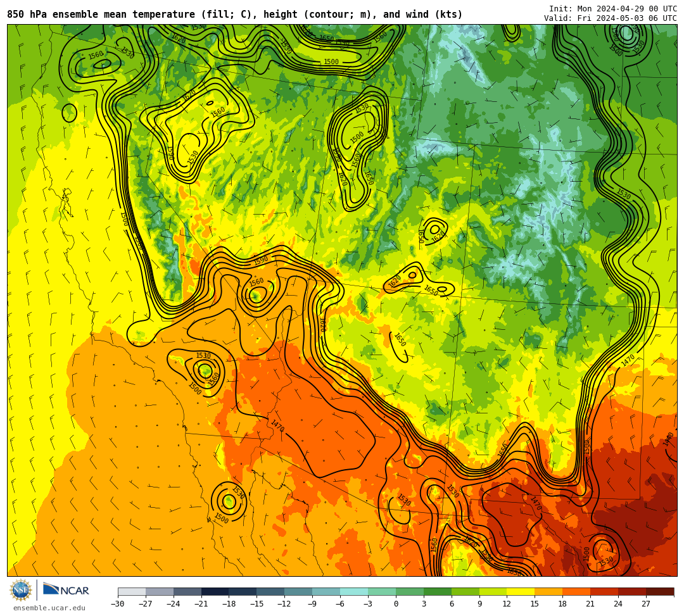Pick the red-orange swatch, 18 to 21
Viewport: 684px width, 616px height.
[577, 591]
